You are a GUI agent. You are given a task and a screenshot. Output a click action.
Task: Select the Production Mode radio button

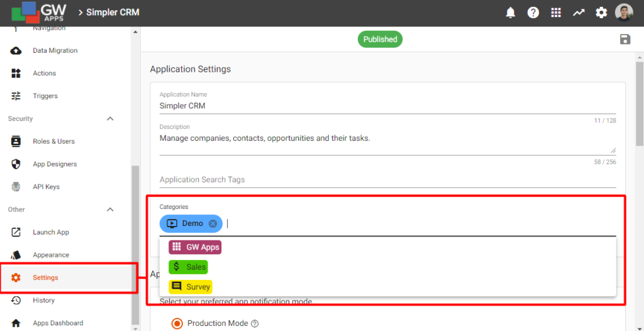pos(177,323)
